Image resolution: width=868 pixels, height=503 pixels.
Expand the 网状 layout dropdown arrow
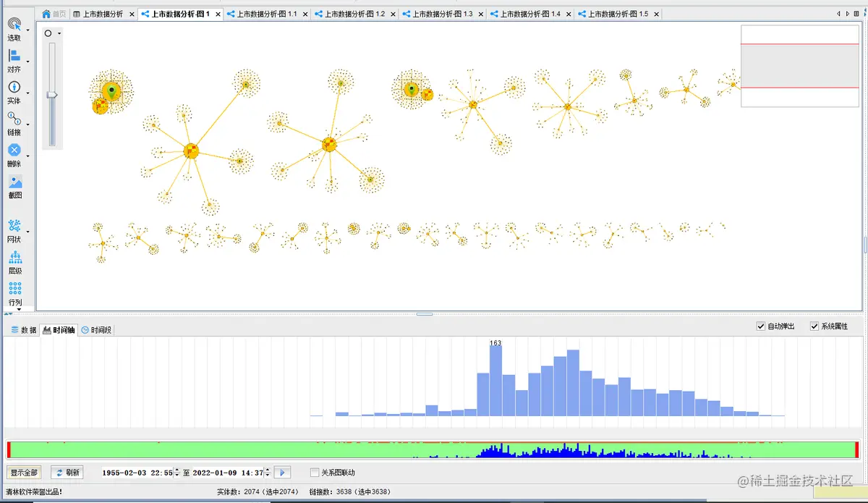(28, 232)
